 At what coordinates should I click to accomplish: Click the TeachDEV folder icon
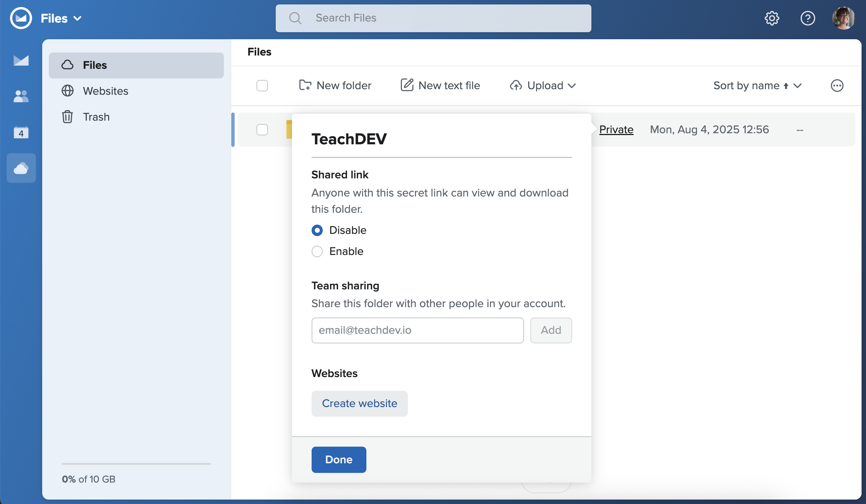289,130
